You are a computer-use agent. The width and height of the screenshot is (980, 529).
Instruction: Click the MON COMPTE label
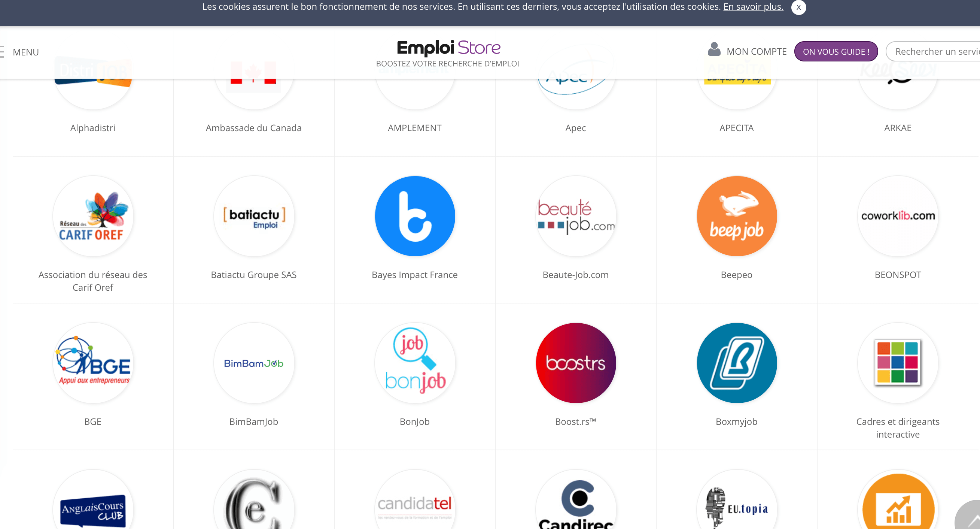(x=756, y=51)
